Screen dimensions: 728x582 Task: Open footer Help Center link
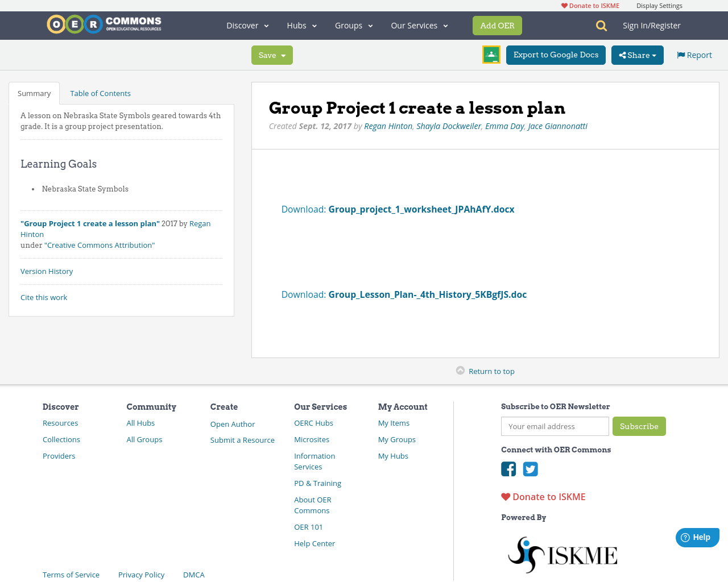(315, 543)
